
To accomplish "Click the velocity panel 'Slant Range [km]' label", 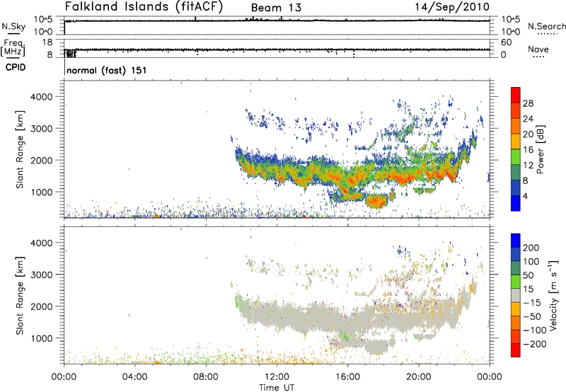I will point(20,296).
